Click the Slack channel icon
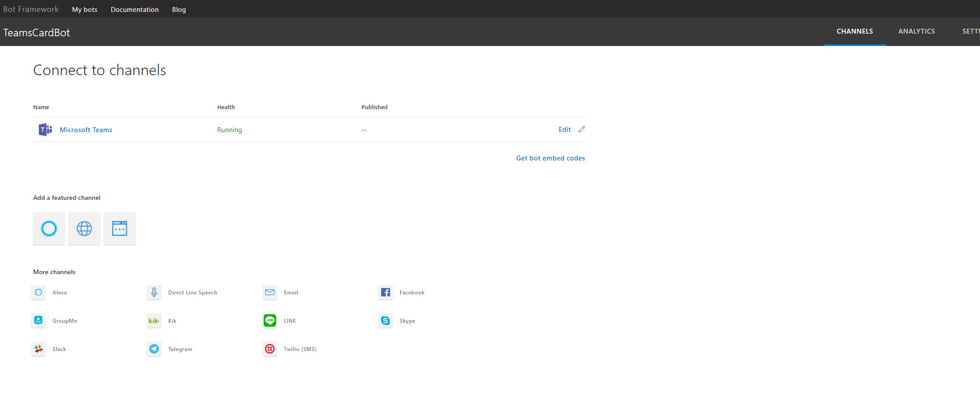This screenshot has width=980, height=393. [38, 349]
